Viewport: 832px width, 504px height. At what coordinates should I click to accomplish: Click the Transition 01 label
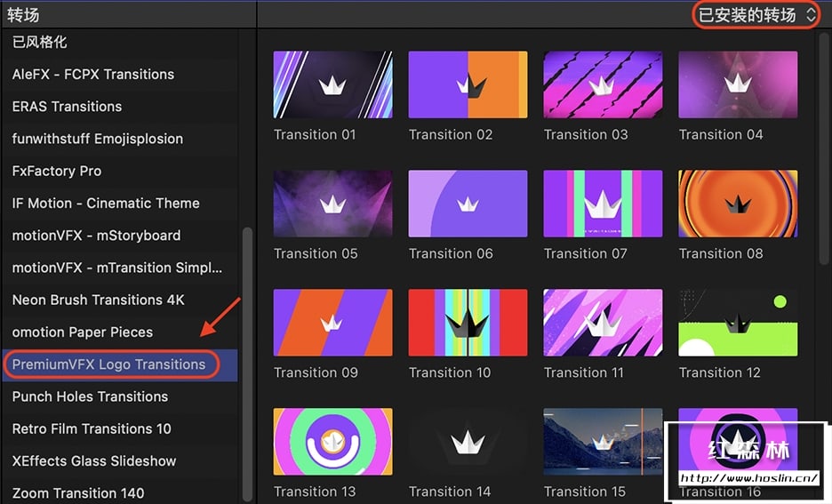[315, 135]
